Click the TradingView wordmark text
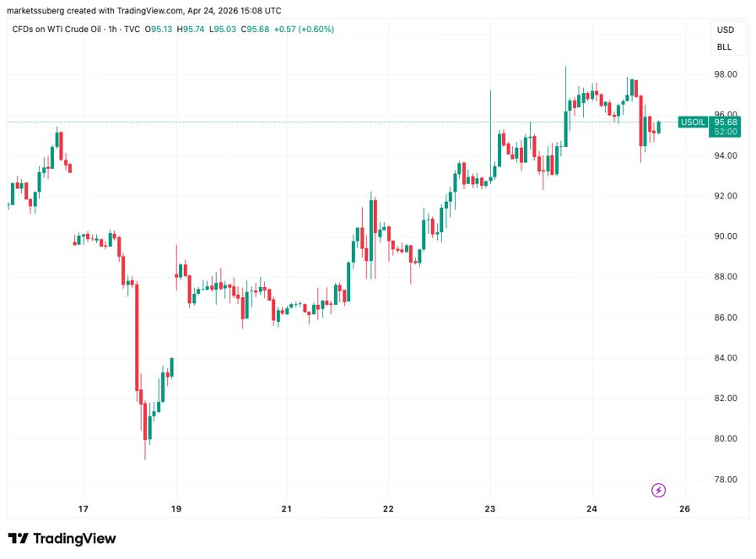 (x=74, y=538)
